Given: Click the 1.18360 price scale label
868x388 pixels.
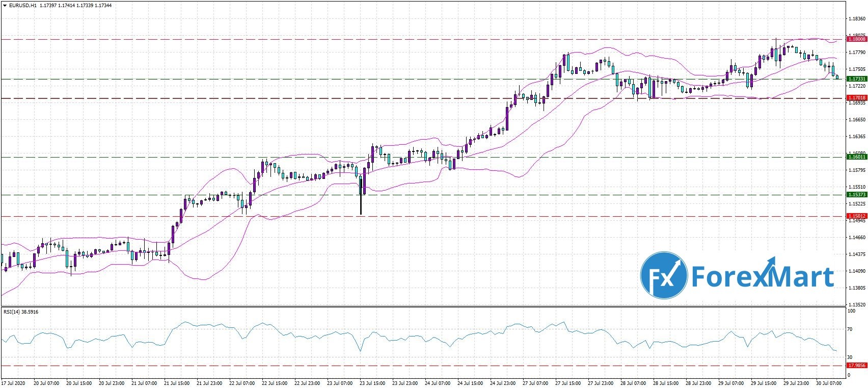Looking at the screenshot, I should [x=857, y=19].
